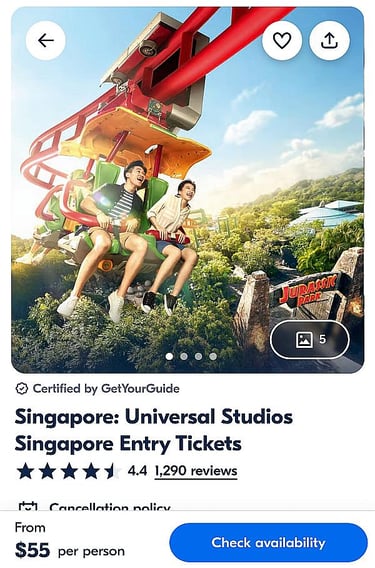
Task: Open the 1,290 reviews link
Action: coord(196,471)
